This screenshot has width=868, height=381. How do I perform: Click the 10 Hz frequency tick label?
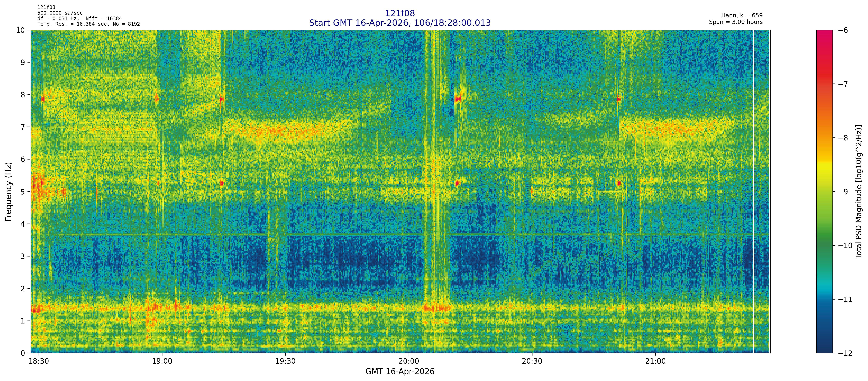coord(21,30)
